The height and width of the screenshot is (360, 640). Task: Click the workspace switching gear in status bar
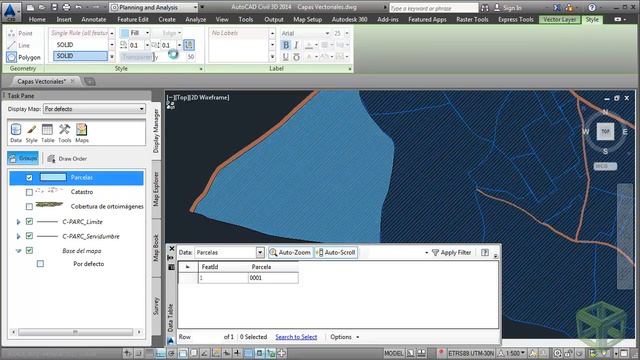click(558, 353)
